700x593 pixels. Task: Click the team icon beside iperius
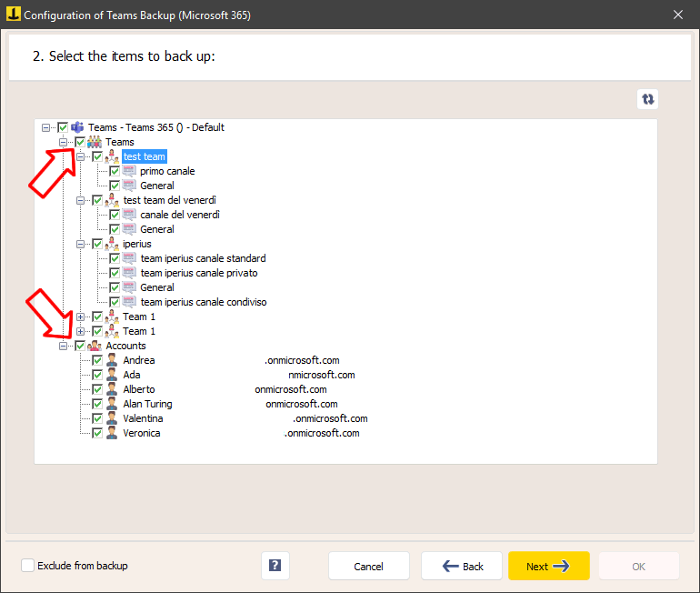pos(112,244)
